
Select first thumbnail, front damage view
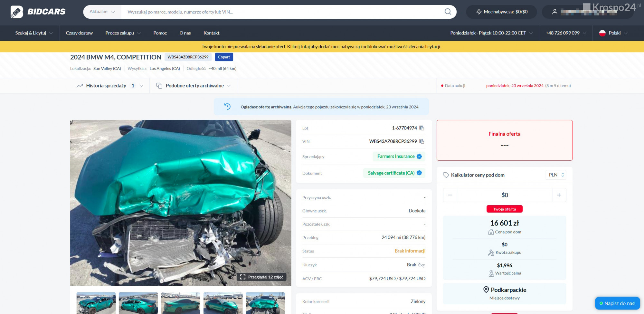96,303
